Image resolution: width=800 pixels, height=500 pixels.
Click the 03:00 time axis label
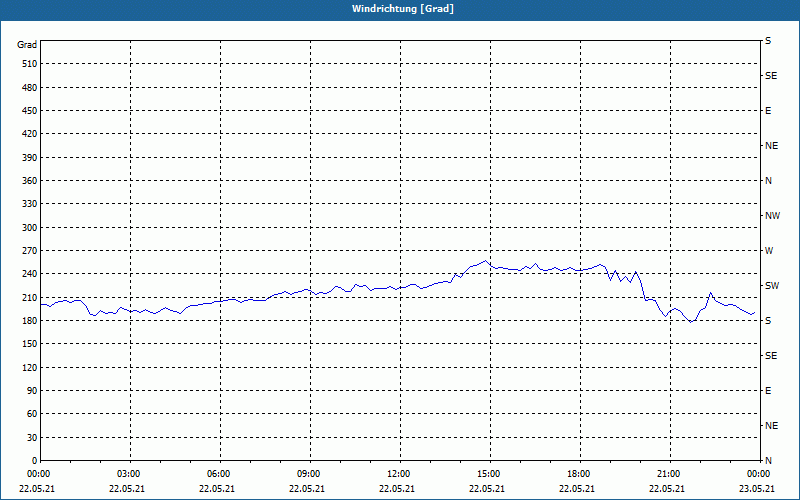point(130,474)
